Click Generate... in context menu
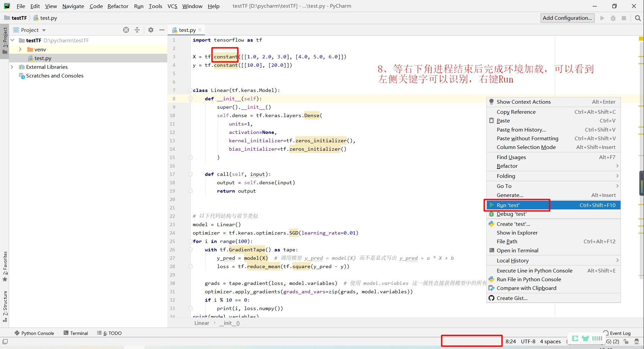The image size is (644, 349). pos(553,195)
